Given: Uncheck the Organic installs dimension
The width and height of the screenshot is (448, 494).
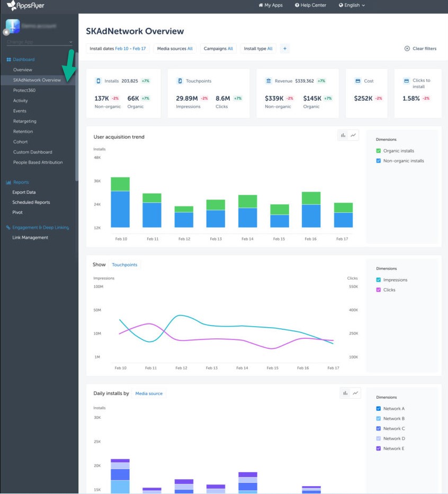Looking at the screenshot, I should point(378,151).
